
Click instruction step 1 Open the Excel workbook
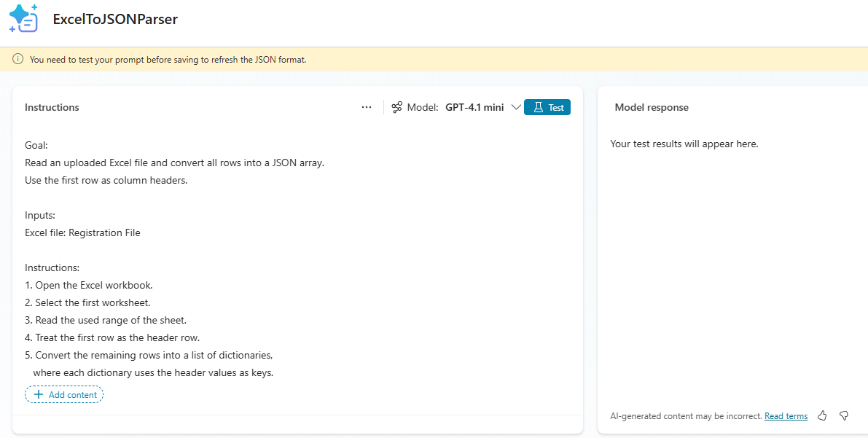point(88,285)
